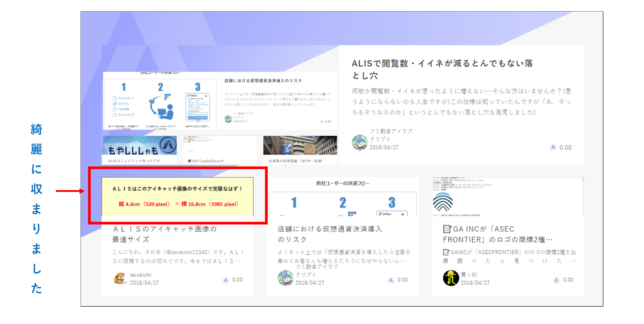Click the フミ助 avatar beside the 貫く剣 card
The height and width of the screenshot is (324, 644).
coord(286,278)
